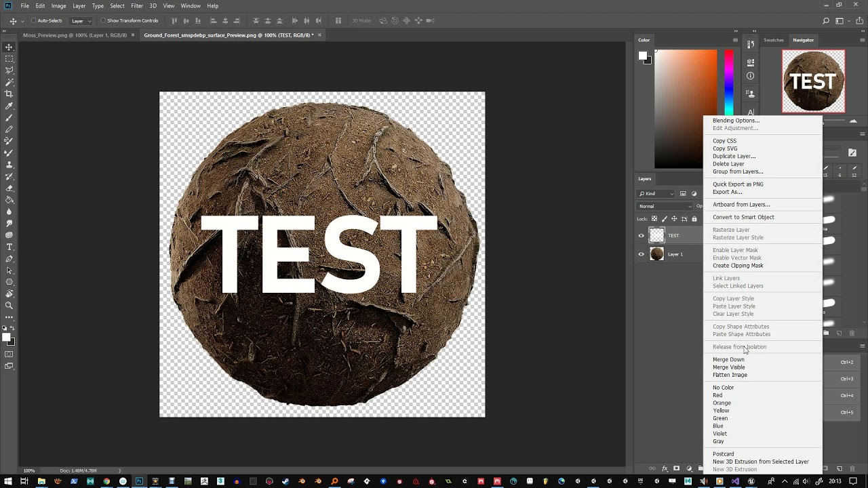Choose Convert to Smart Object
Screen dimensions: 868x488
pos(743,217)
